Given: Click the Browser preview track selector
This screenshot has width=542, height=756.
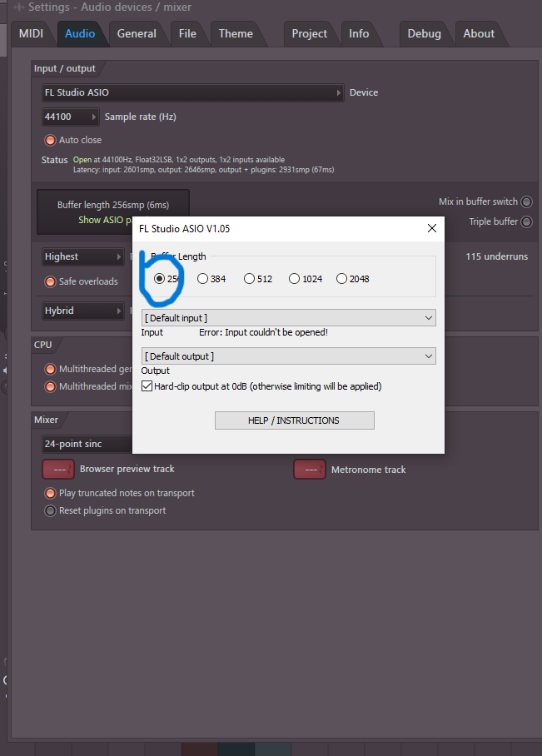Looking at the screenshot, I should 58,469.
